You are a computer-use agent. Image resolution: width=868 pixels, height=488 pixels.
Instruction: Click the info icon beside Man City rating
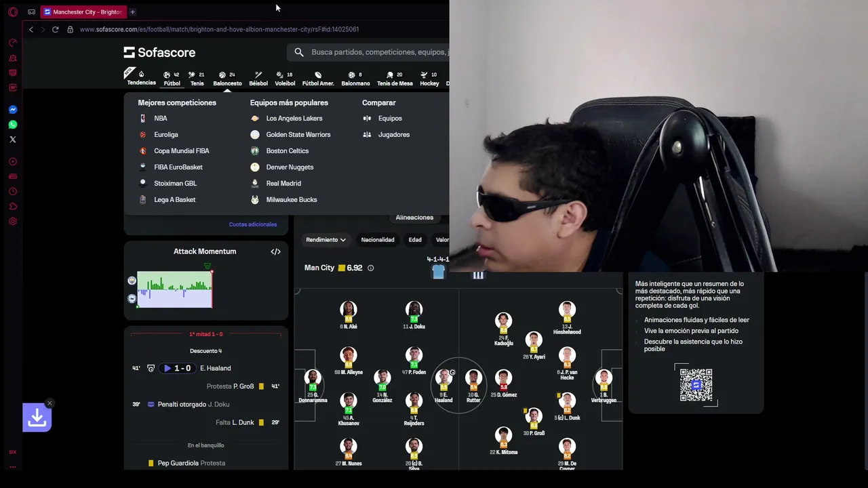click(x=370, y=268)
